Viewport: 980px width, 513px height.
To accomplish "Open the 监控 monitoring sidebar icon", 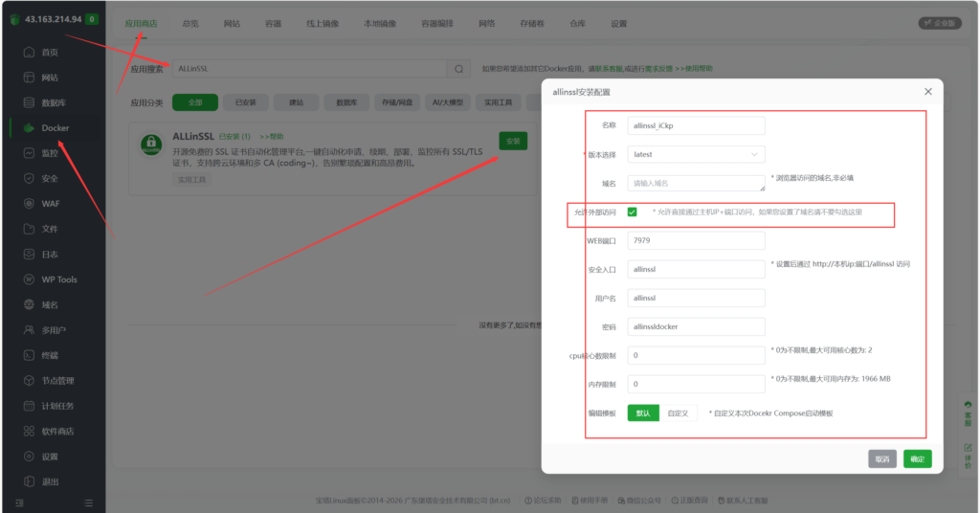I will (29, 153).
